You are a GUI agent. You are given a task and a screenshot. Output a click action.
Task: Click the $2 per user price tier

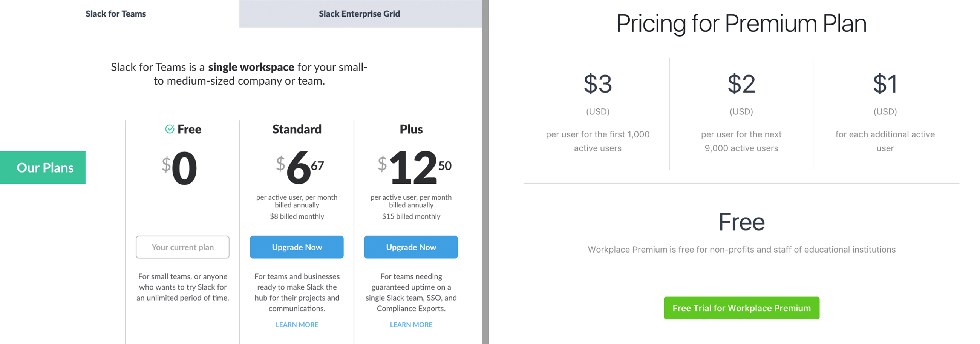click(741, 84)
